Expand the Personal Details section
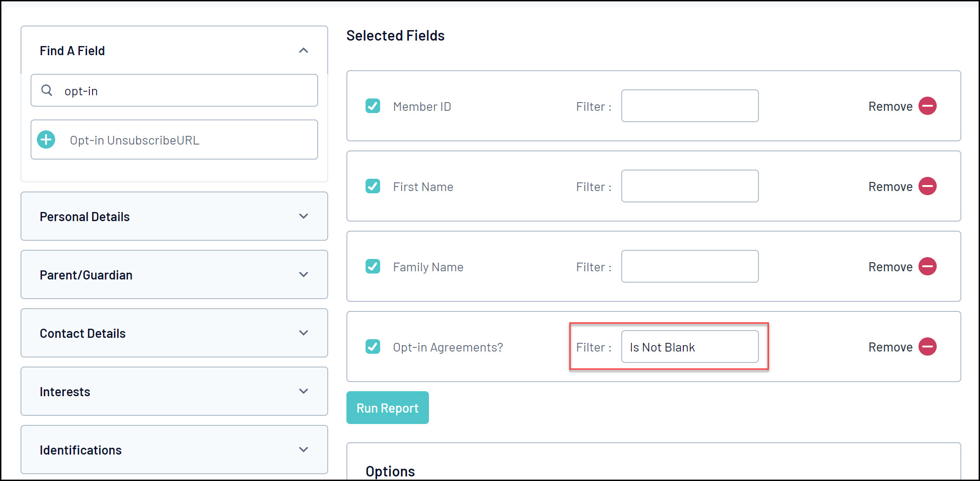Image resolution: width=980 pixels, height=481 pixels. click(304, 217)
